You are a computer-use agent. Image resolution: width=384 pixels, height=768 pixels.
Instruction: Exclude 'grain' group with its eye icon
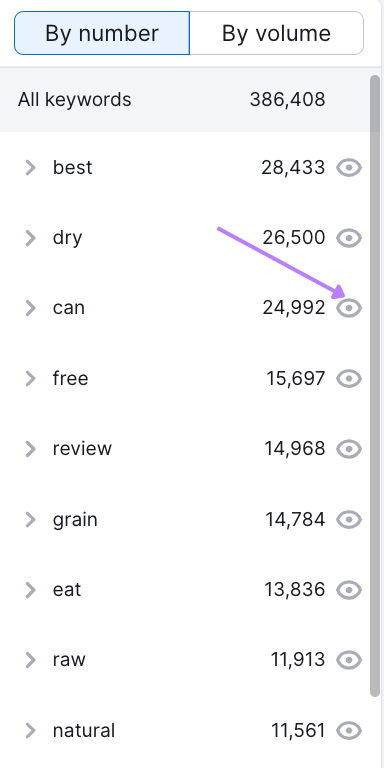(x=349, y=519)
